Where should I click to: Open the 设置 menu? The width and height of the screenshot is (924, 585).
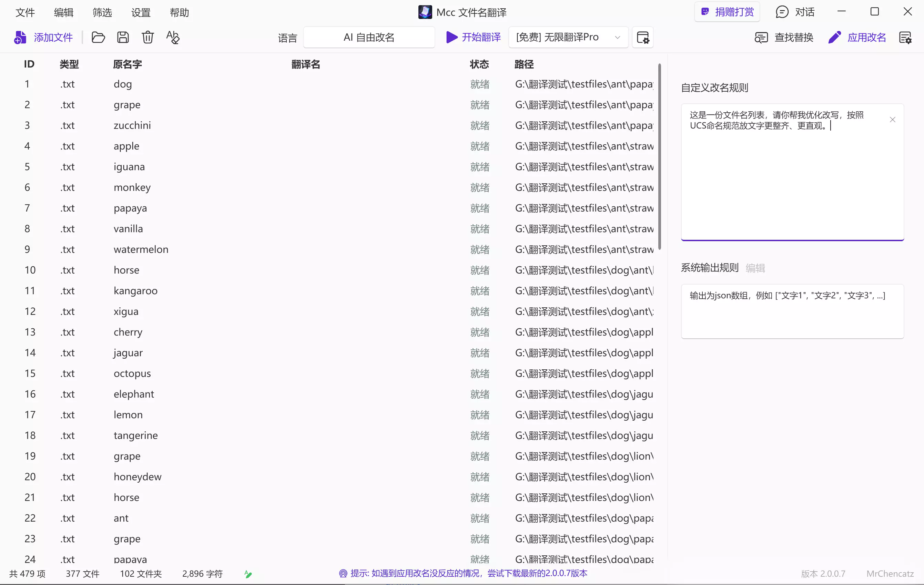[141, 12]
